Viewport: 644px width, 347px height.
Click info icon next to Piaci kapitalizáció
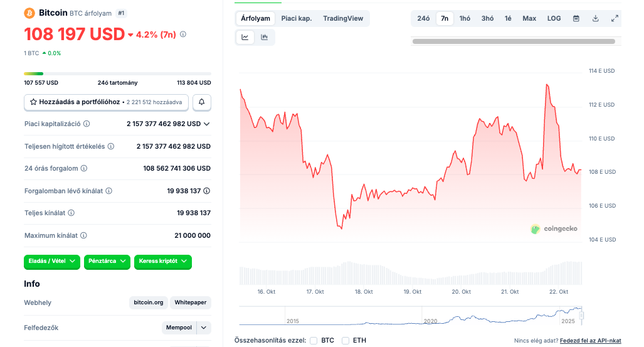pos(87,124)
